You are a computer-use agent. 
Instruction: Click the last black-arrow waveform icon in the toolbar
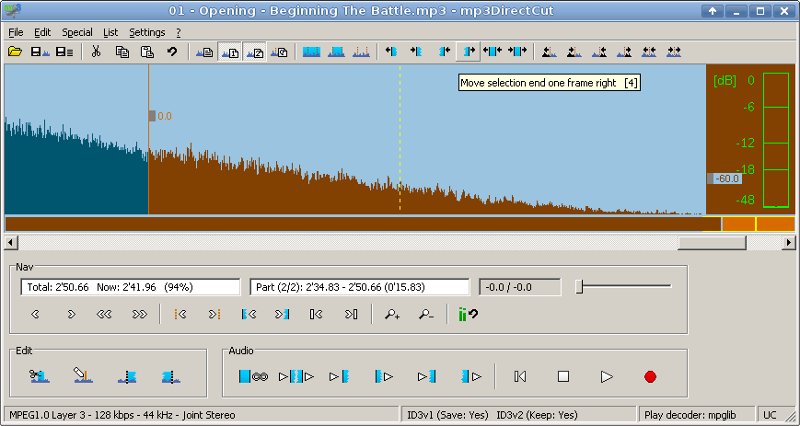click(673, 52)
